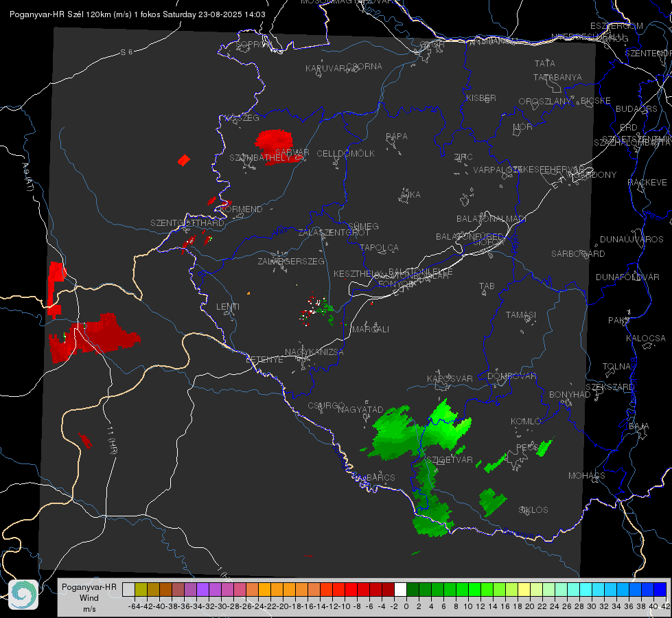Screen dimensions: 672x618
Task: Click the NAGYKANIZSA city label
Action: (x=314, y=352)
